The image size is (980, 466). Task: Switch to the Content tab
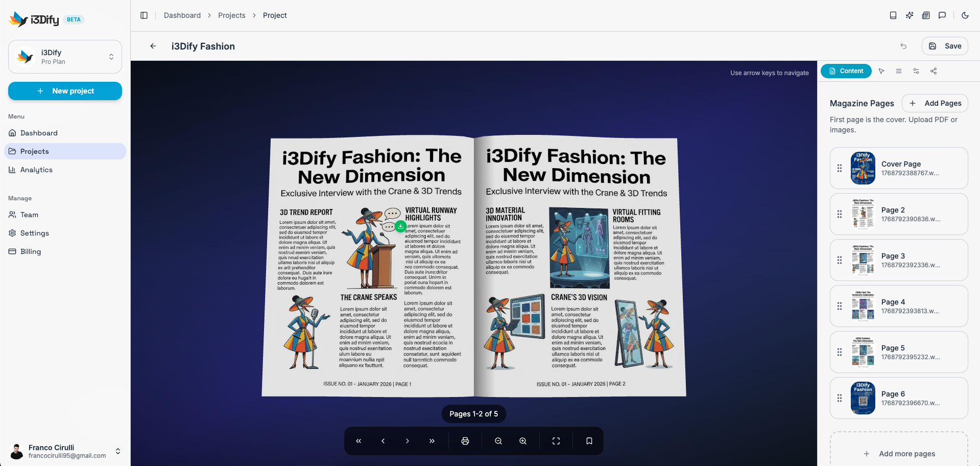click(846, 71)
